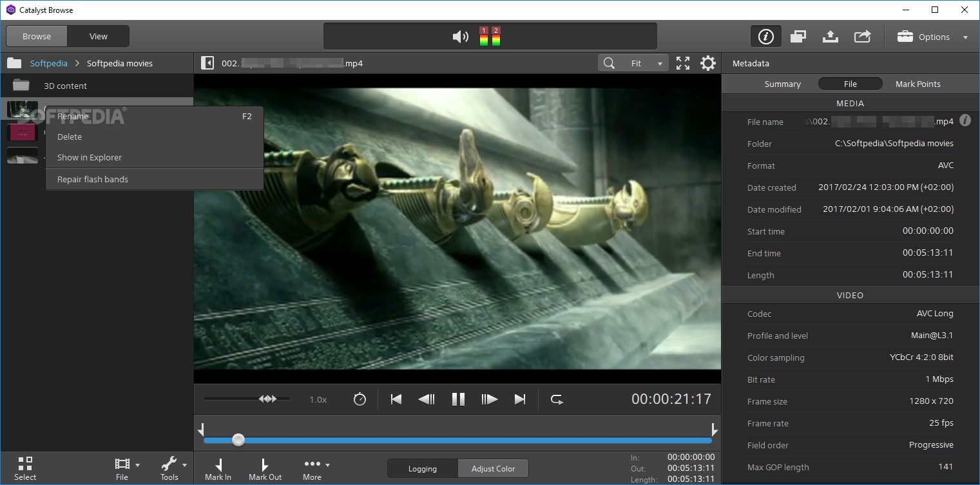Choose Repair flash bands
This screenshot has width=980, height=485.
155,179
